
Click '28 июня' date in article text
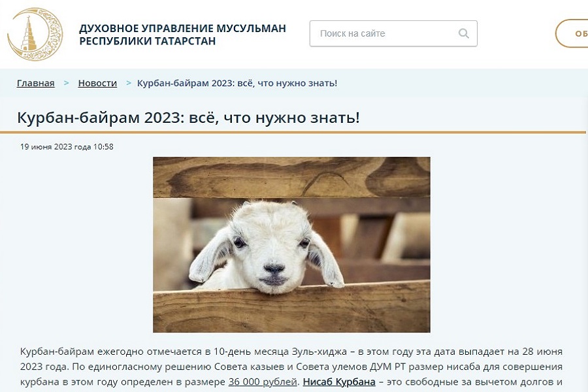[x=542, y=351]
